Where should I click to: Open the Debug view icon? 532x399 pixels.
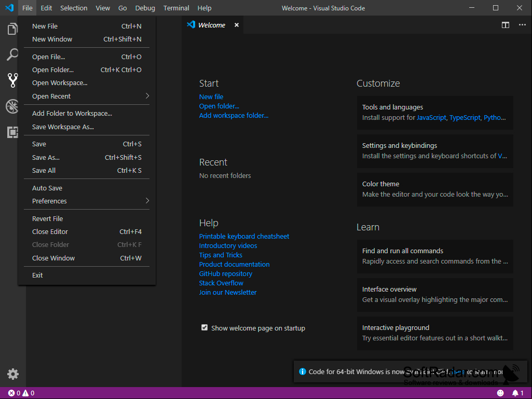[x=12, y=106]
